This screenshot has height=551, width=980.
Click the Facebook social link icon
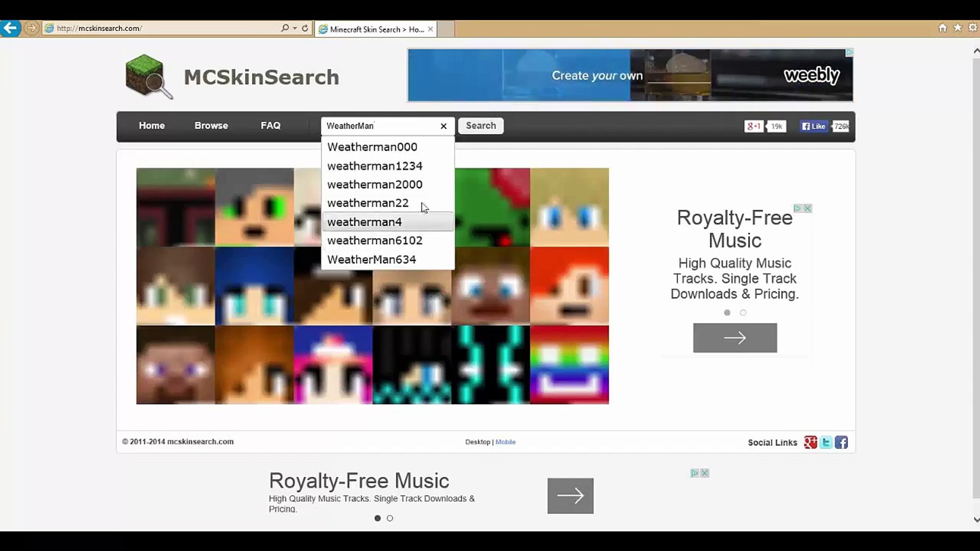pyautogui.click(x=841, y=442)
